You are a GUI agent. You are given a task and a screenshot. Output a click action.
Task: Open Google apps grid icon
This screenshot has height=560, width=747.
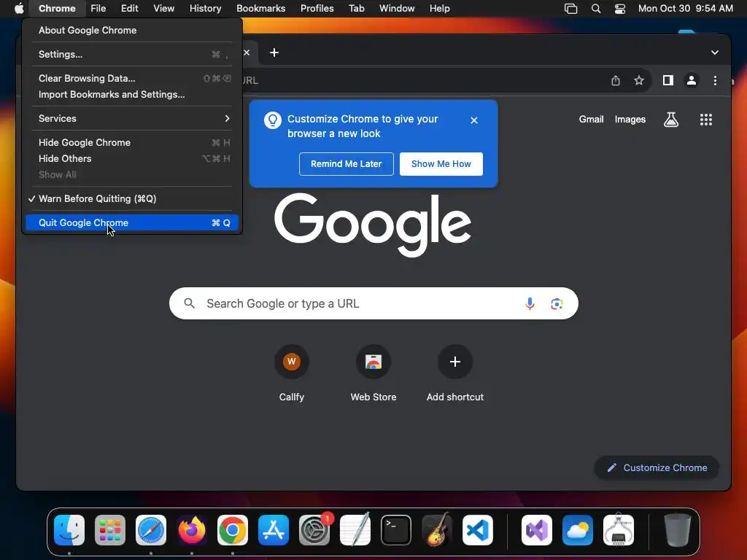tap(706, 120)
